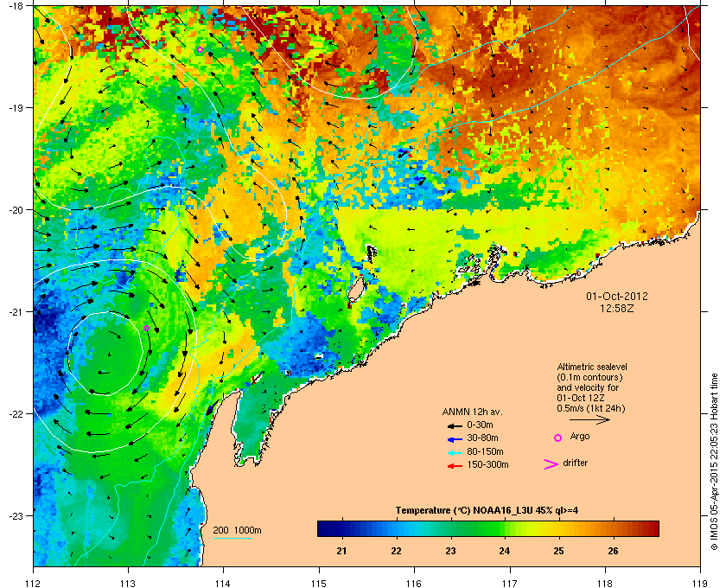
Task: Click latitude axis label -21
Action: pos(16,312)
